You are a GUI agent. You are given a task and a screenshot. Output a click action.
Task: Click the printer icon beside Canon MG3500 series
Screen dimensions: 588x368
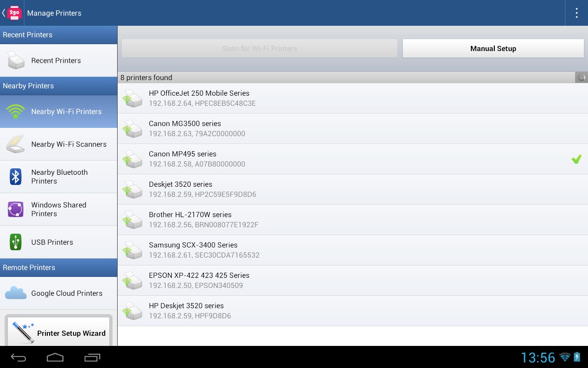pos(133,129)
